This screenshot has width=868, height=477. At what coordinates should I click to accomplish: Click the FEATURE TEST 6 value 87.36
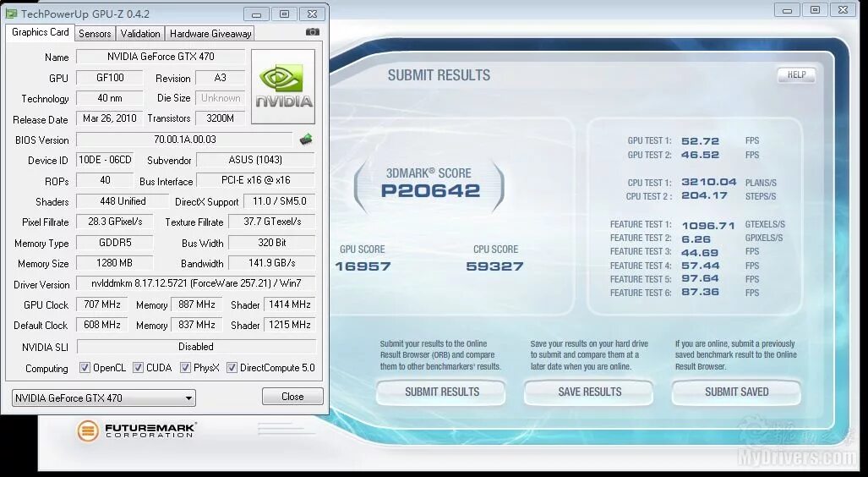701,292
